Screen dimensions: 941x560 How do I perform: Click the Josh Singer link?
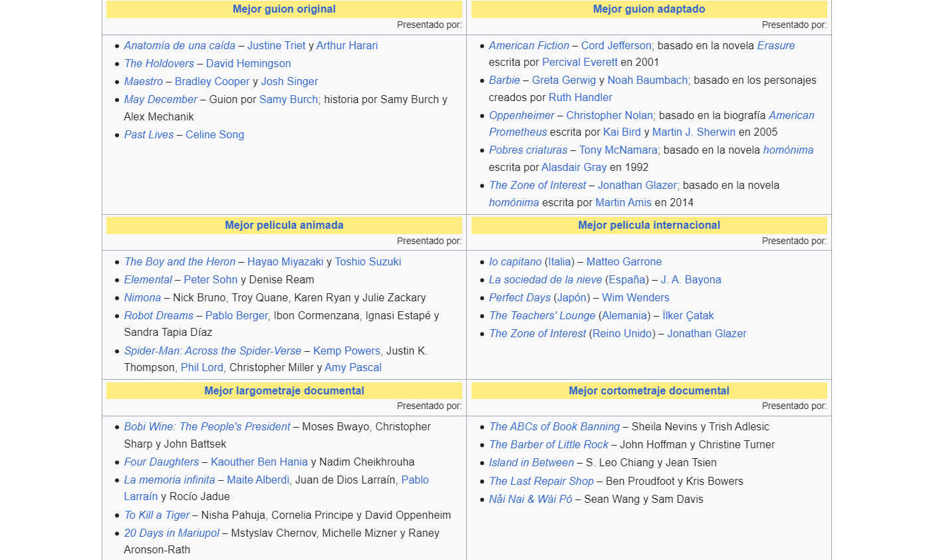pos(289,82)
